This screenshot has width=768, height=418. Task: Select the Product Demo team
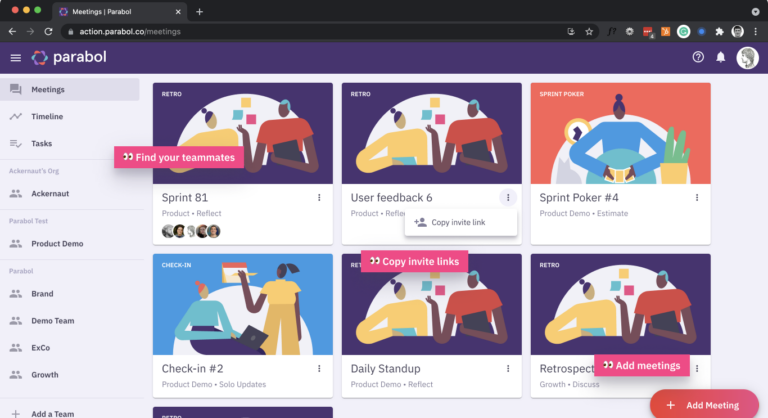pyautogui.click(x=57, y=244)
